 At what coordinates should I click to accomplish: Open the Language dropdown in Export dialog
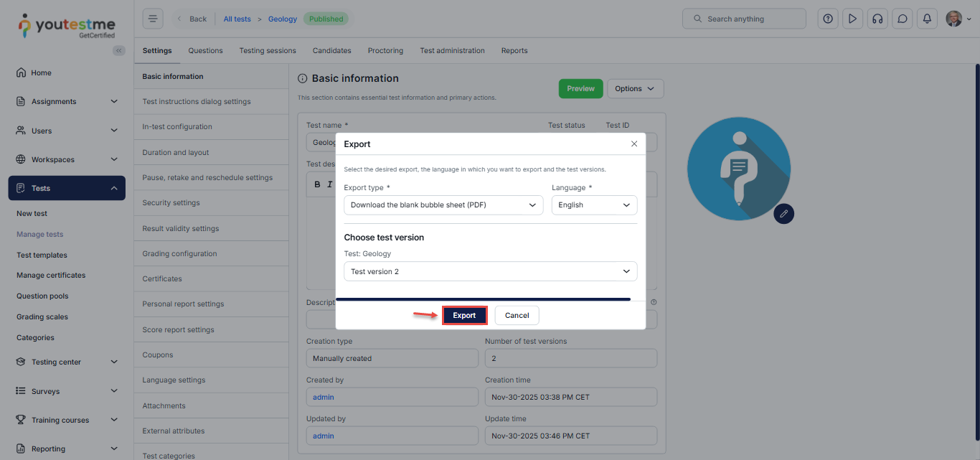tap(594, 205)
